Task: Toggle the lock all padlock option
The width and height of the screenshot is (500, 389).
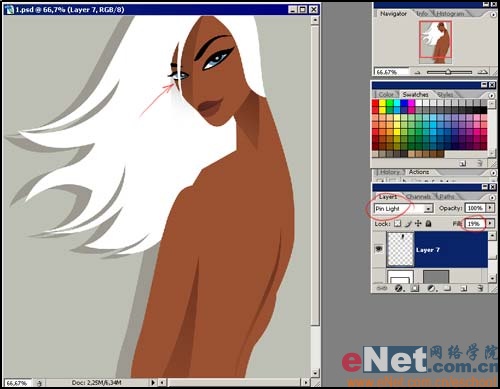Action: pyautogui.click(x=429, y=224)
